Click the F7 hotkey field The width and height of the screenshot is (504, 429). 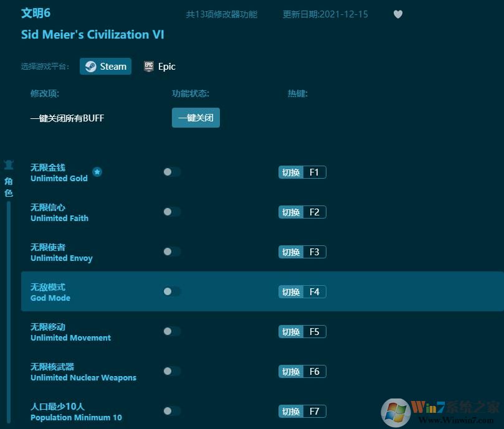tap(314, 412)
